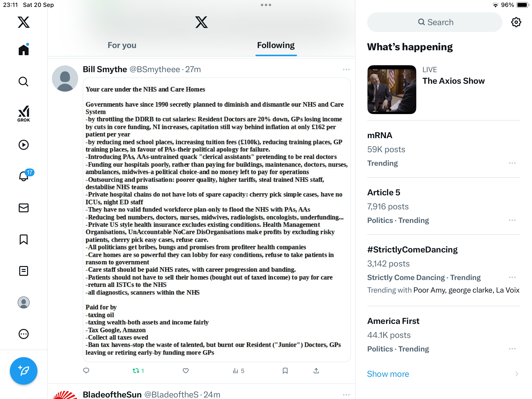Repost Bill Smythe's NHS post
The width and height of the screenshot is (532, 399).
pyautogui.click(x=138, y=371)
